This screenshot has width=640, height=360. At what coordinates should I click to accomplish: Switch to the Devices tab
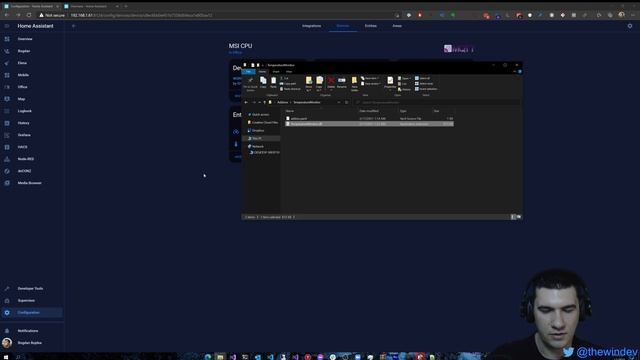coord(343,26)
